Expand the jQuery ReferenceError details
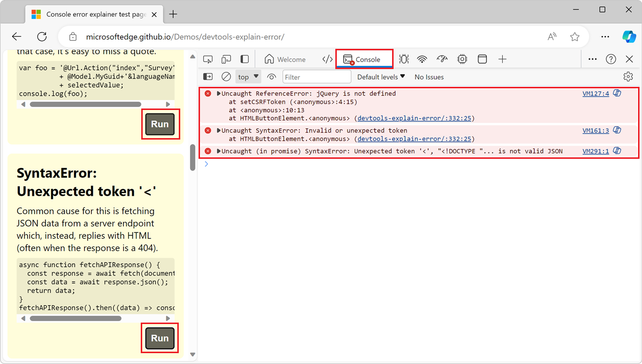Image resolution: width=642 pixels, height=364 pixels. 218,93
